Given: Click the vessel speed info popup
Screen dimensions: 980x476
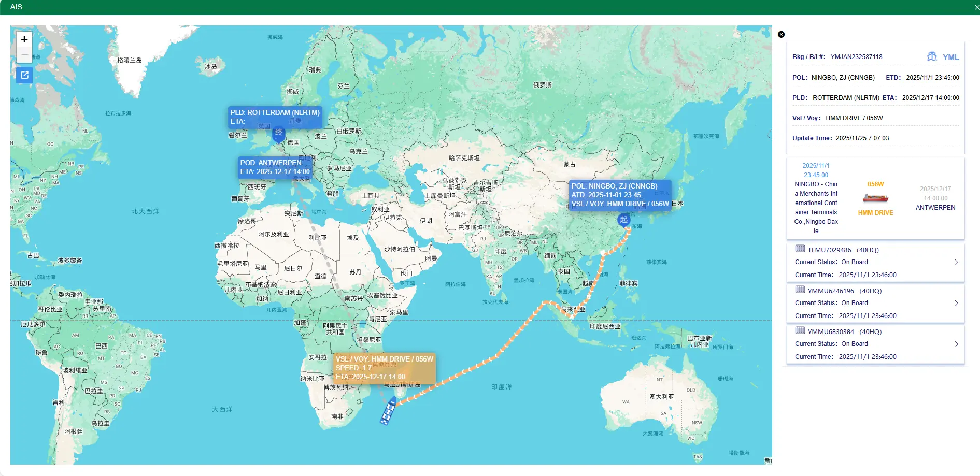Looking at the screenshot, I should (384, 368).
